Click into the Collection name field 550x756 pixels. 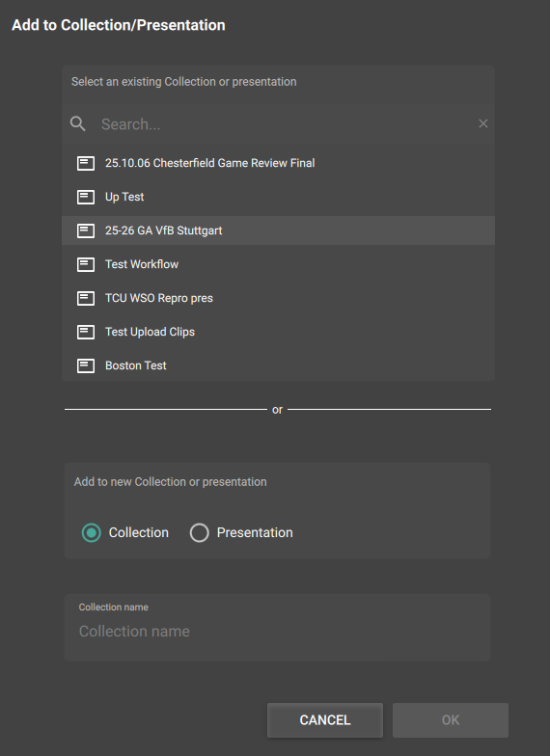278,627
